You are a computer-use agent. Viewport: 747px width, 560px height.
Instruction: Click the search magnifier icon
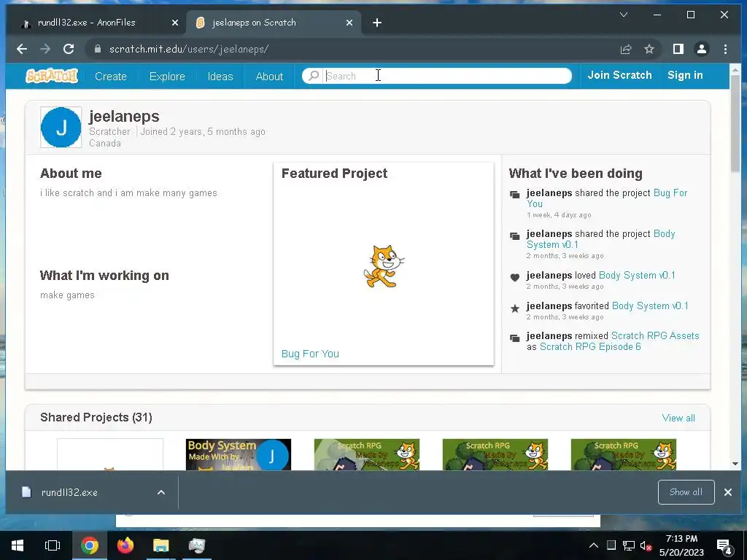[x=314, y=76]
